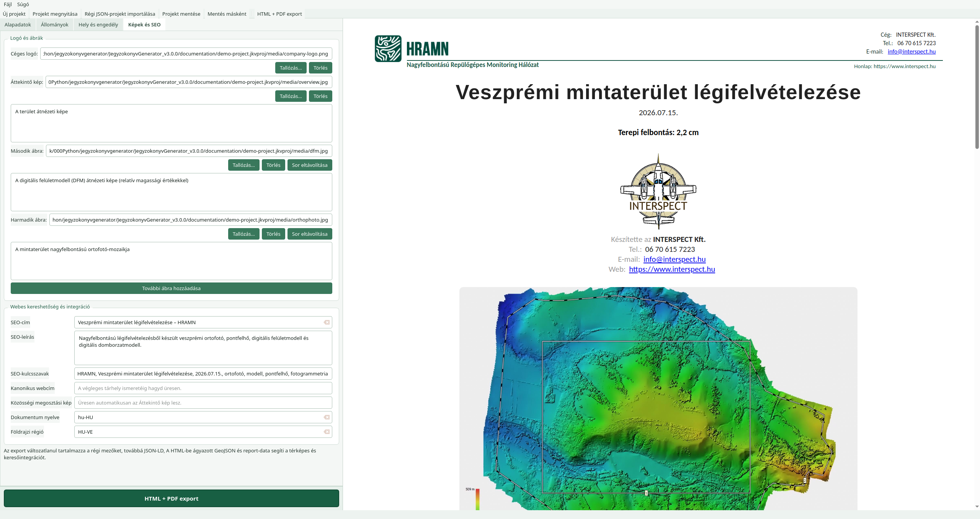Image resolution: width=980 pixels, height=519 pixels.
Task: Click HTML + PDF export in the top toolbar
Action: coord(279,14)
